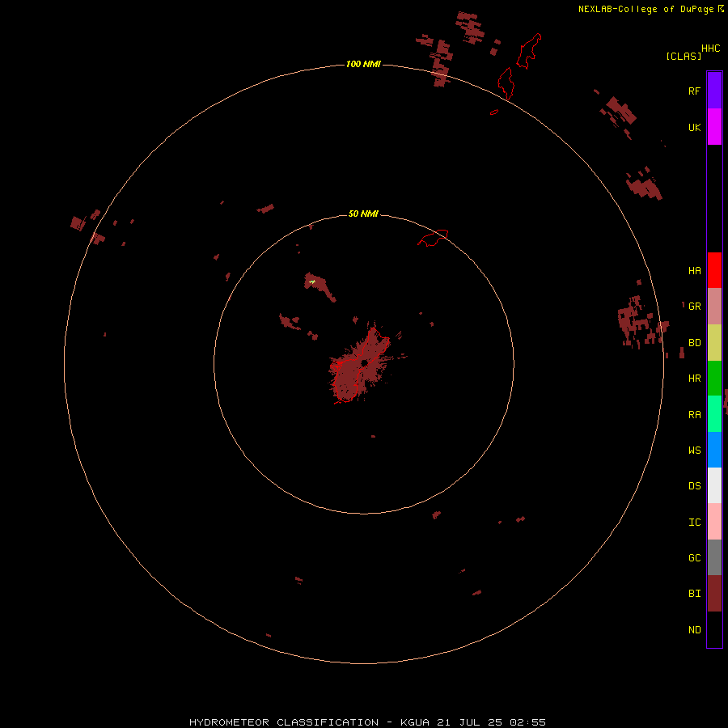728x728 pixels.
Task: Click the 02:55 timestamp
Action: pos(527,722)
